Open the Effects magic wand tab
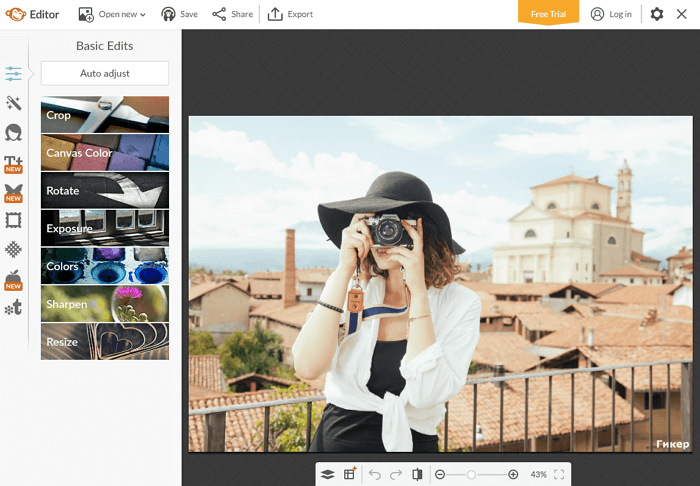The width and height of the screenshot is (700, 486). coord(14,103)
